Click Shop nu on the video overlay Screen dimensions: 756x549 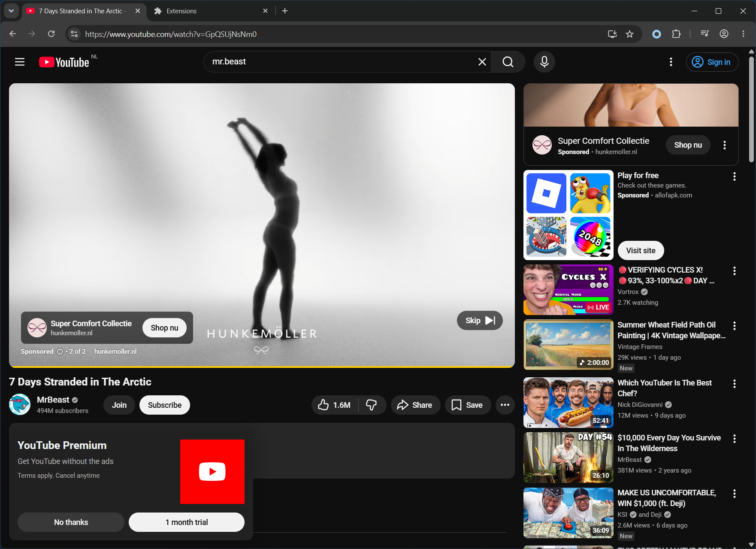[164, 328]
